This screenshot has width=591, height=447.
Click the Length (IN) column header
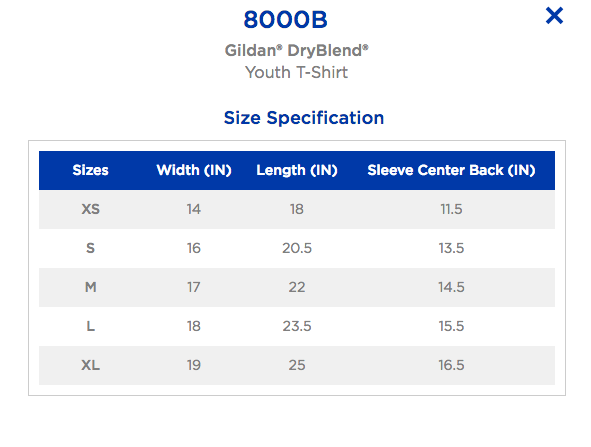click(x=297, y=170)
